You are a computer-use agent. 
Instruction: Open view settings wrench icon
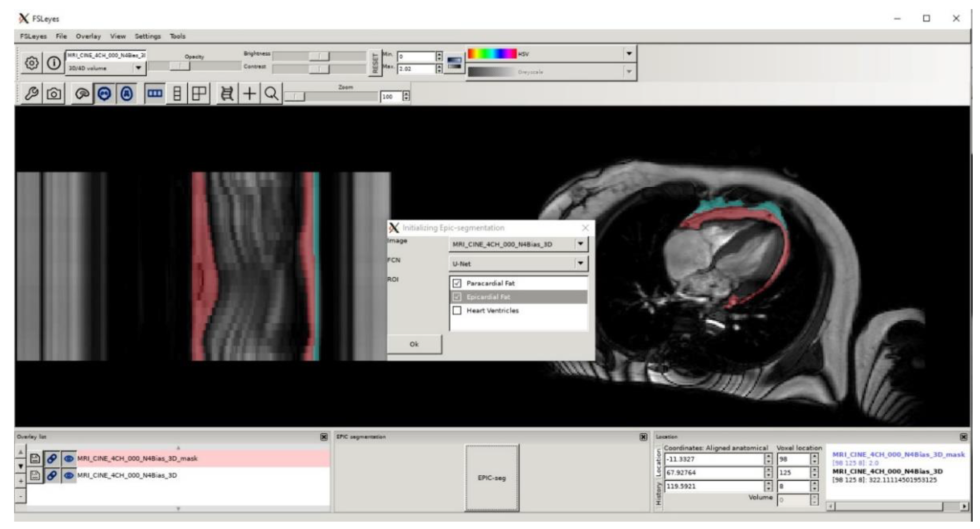click(31, 94)
